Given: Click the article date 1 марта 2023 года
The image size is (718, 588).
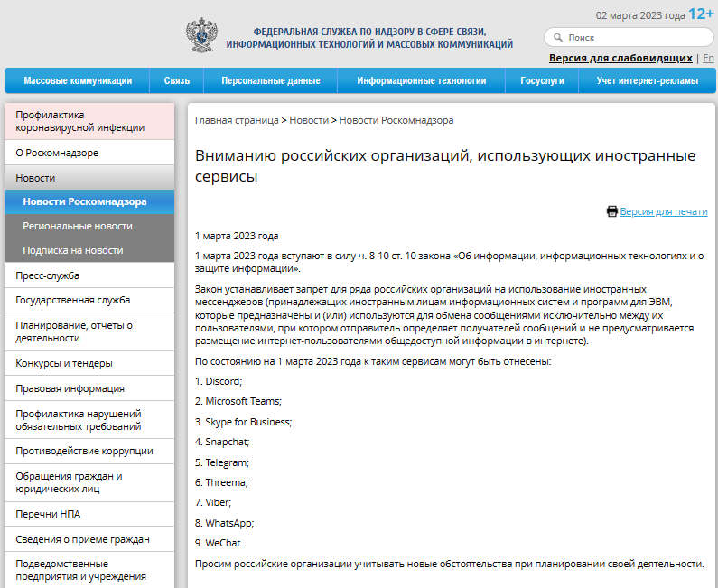Looking at the screenshot, I should 237,236.
